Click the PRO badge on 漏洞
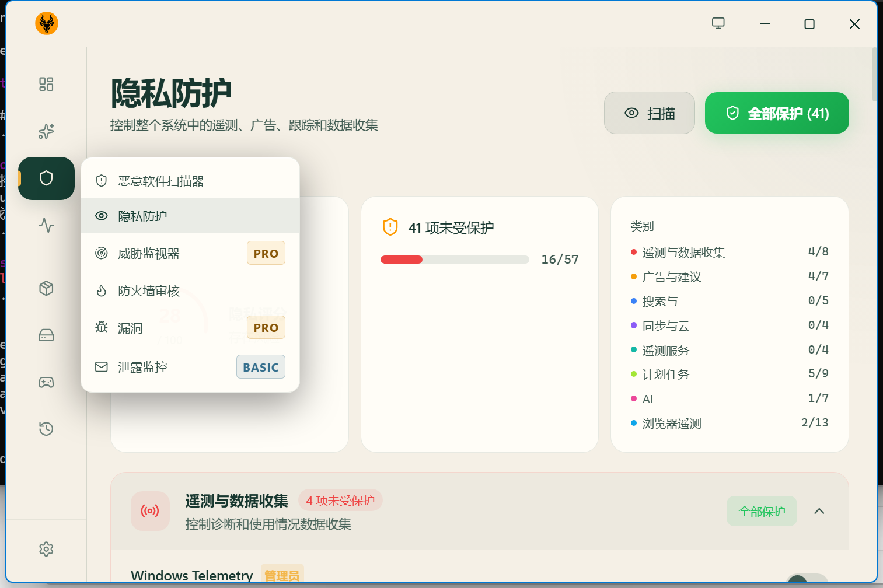Screen dimensions: 883x588 pos(266,328)
